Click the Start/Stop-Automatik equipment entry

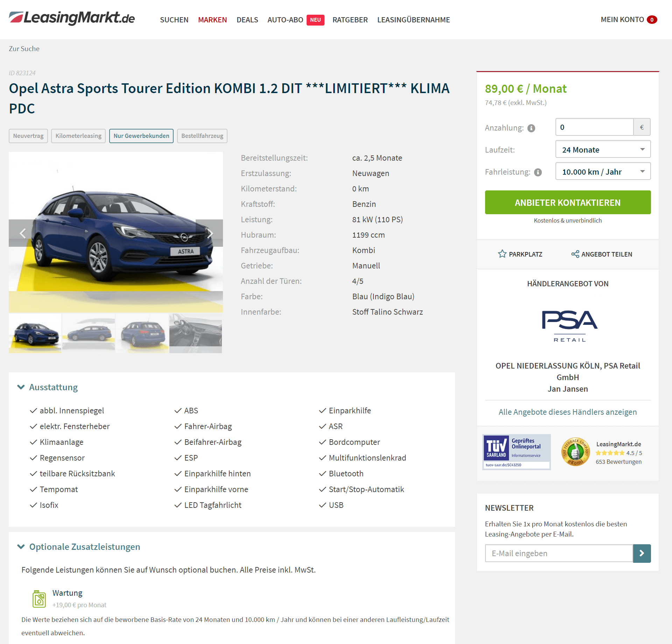pyautogui.click(x=366, y=489)
